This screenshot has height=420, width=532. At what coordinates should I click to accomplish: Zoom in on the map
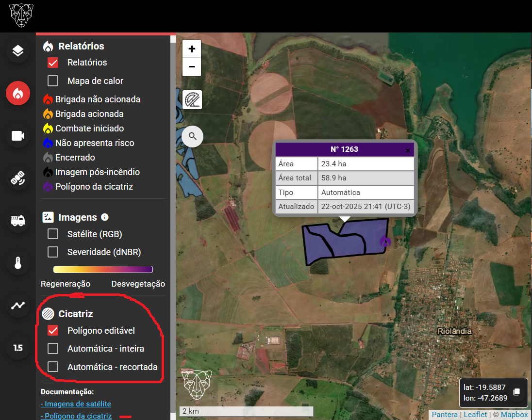[192, 49]
